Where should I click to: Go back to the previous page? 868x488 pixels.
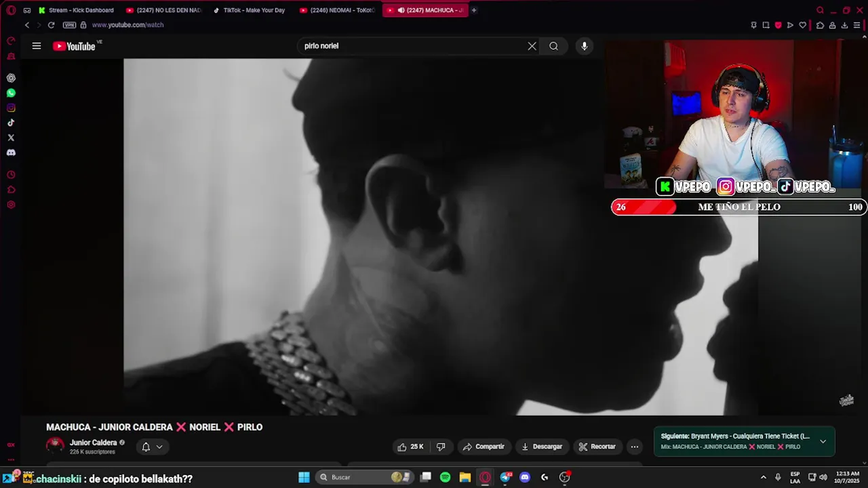27,25
